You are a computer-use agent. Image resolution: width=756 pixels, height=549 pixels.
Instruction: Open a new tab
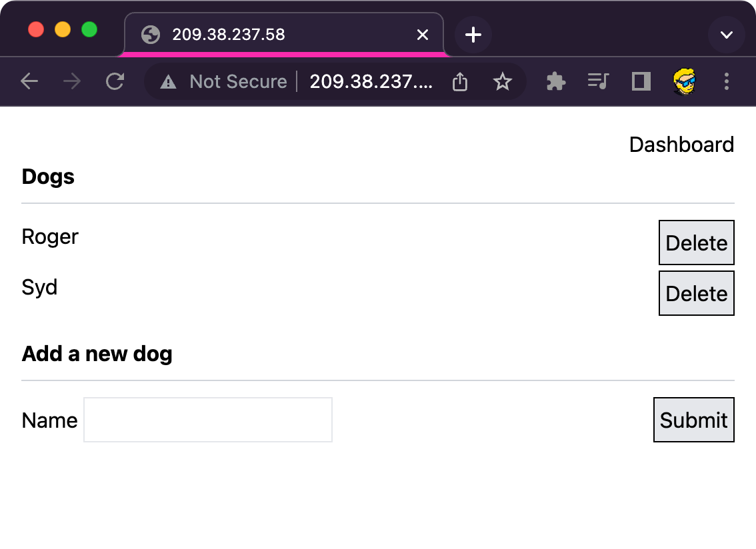tap(473, 35)
